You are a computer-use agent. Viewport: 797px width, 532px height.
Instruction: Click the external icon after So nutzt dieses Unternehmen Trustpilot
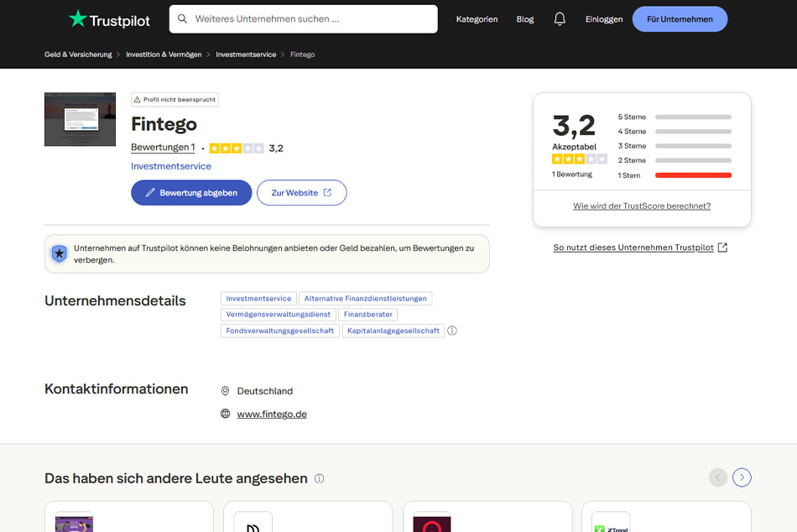tap(722, 248)
